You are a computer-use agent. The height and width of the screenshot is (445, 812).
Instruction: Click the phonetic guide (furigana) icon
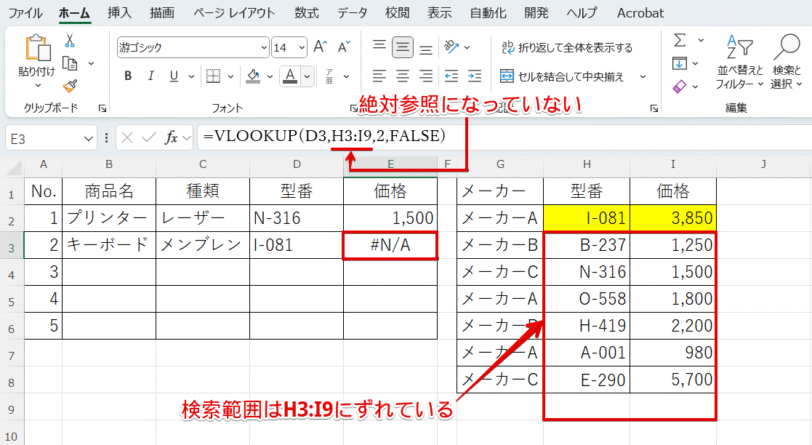(329, 76)
